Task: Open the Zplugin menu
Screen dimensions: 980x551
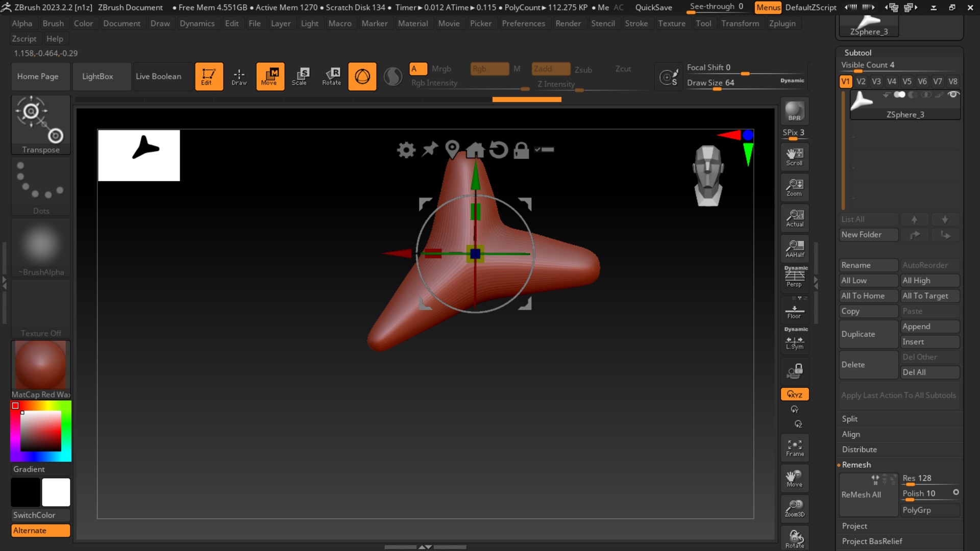Action: point(782,23)
